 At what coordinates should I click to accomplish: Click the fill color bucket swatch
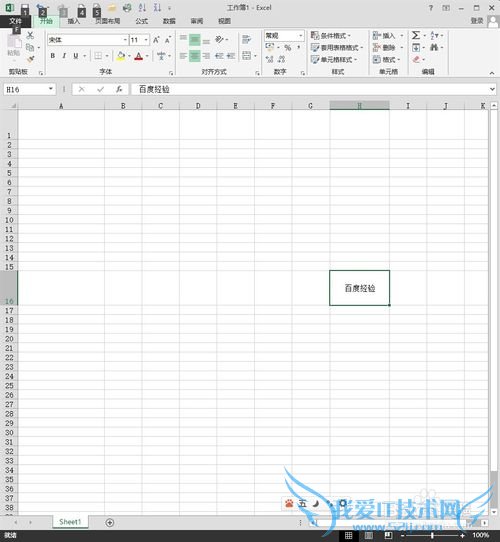[121, 56]
